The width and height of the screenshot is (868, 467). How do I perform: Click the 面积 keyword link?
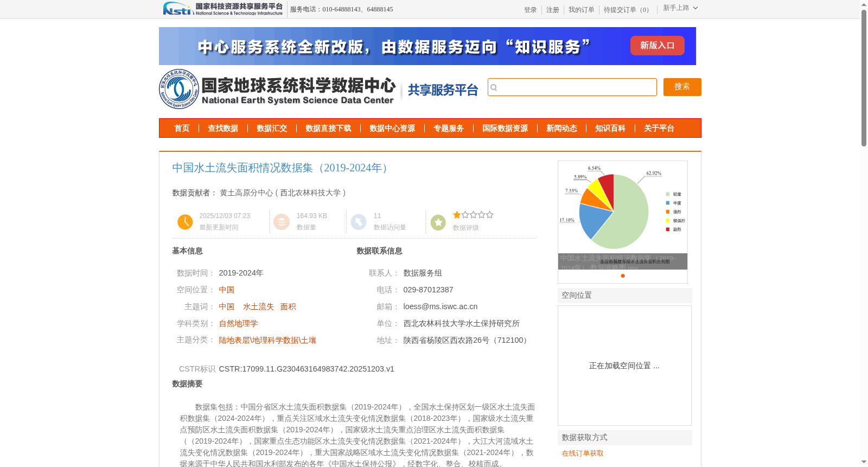pos(288,307)
